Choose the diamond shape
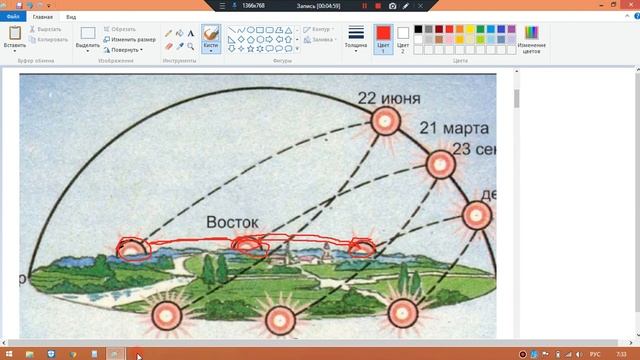Image resolution: width=640 pixels, height=360 pixels. (x=241, y=40)
